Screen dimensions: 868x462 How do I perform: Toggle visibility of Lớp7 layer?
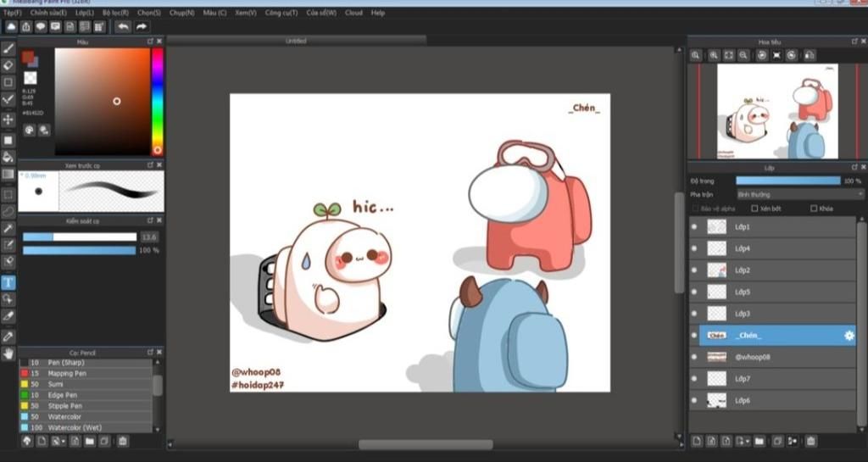pyautogui.click(x=694, y=378)
